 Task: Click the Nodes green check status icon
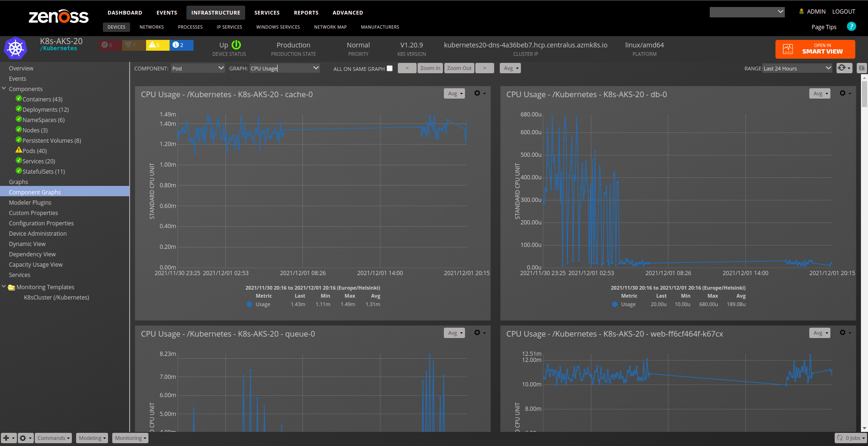click(19, 130)
